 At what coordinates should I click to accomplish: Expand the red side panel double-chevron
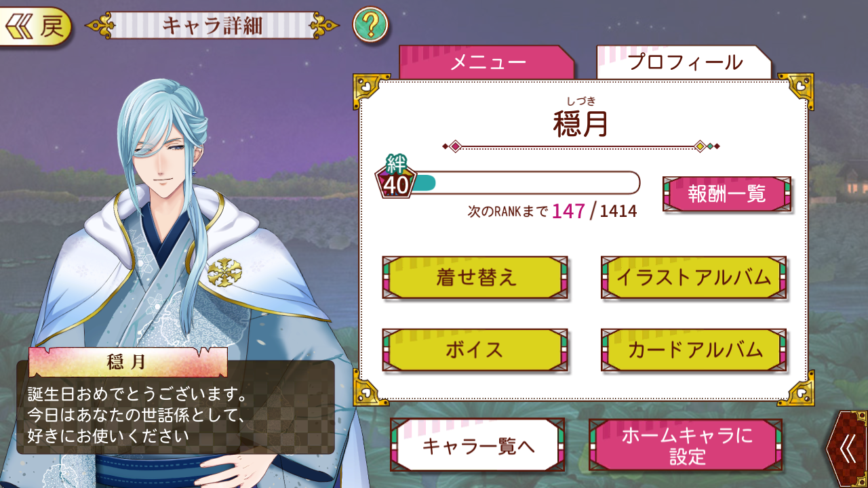847,448
